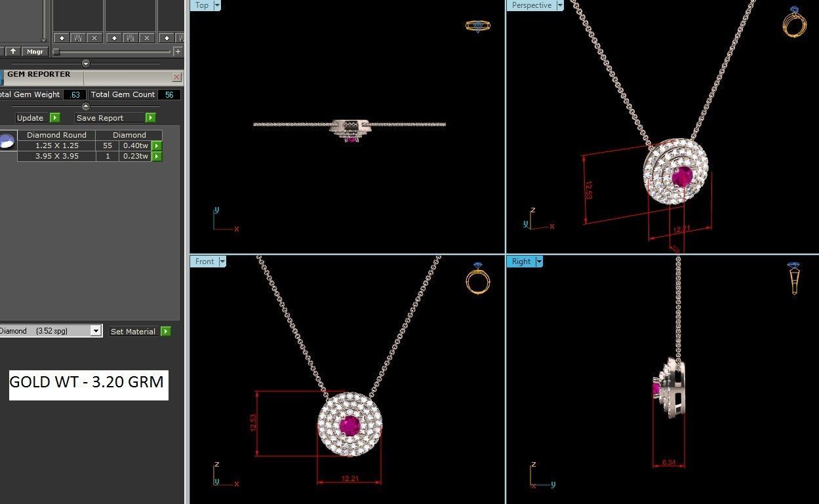The height and width of the screenshot is (504, 819).
Task: Click the second slot's delete X icon
Action: 147,38
